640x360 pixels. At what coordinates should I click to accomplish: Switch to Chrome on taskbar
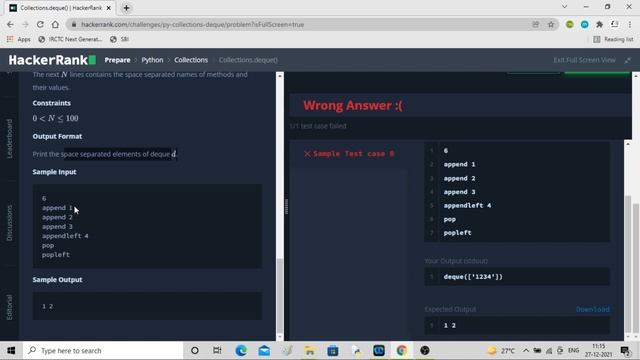pos(402,351)
